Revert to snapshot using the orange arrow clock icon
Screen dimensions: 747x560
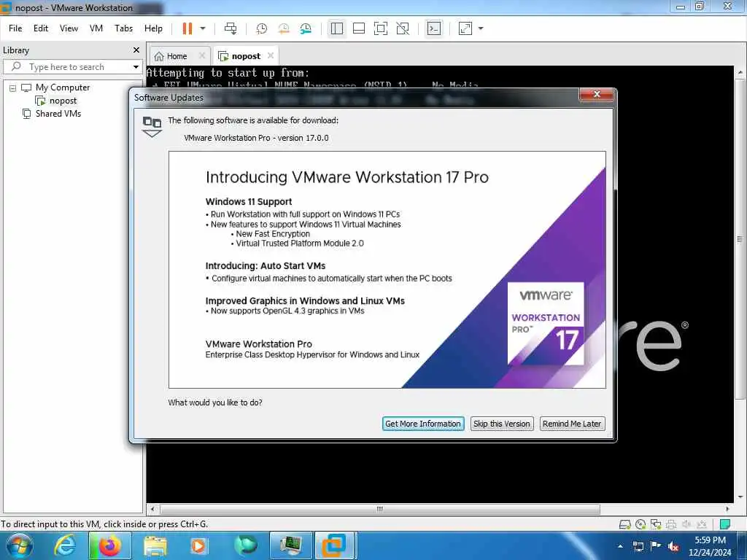coord(284,28)
